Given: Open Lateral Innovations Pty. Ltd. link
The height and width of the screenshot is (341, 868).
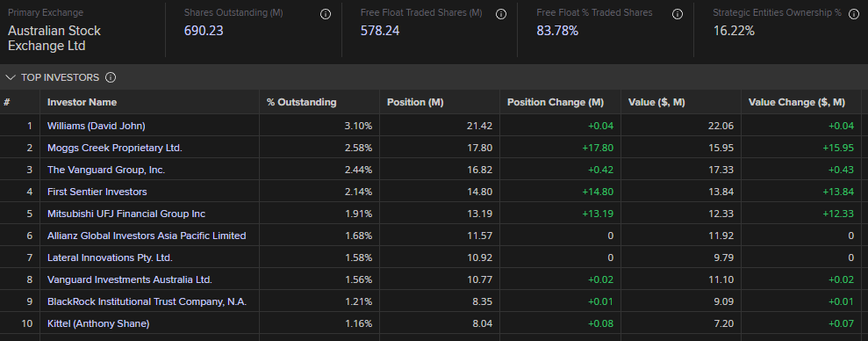Looking at the screenshot, I should 111,258.
